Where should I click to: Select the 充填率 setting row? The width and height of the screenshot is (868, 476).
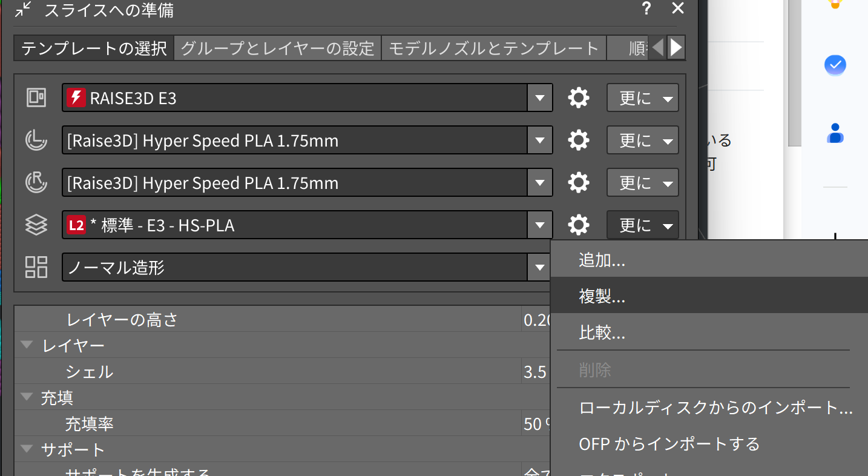click(283, 423)
